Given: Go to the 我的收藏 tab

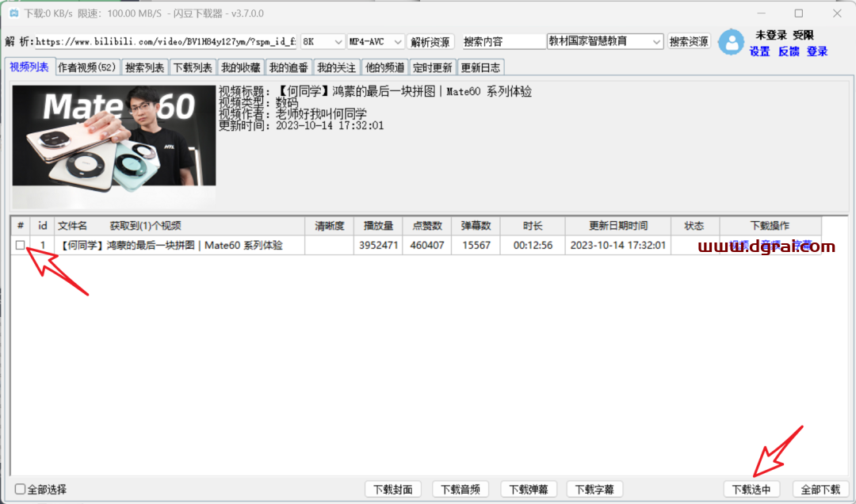Looking at the screenshot, I should point(240,67).
